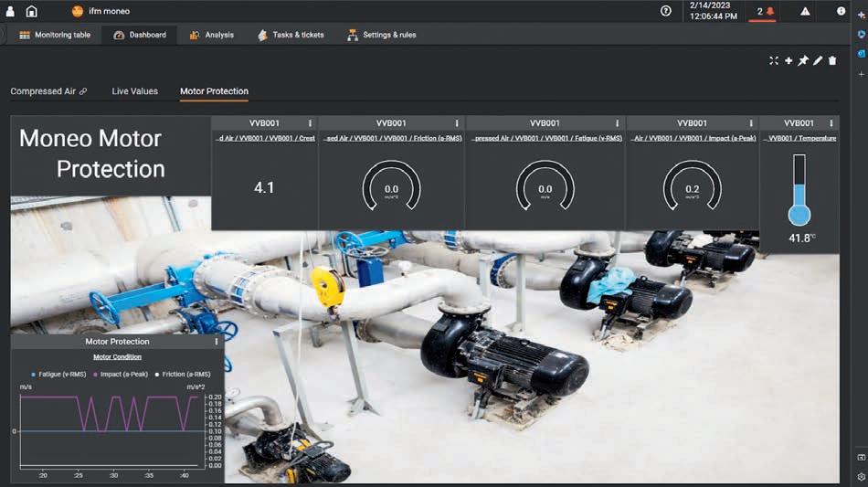Follow the Friction (a-RMS) path link
The image size is (868, 487).
pos(393,138)
